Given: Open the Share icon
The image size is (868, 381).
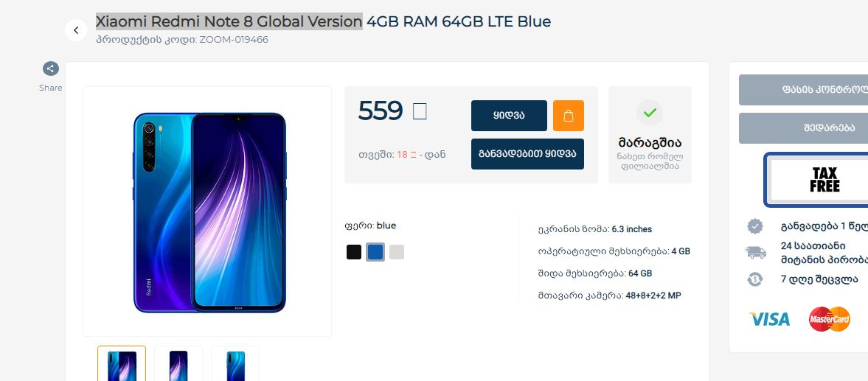Looking at the screenshot, I should 50,69.
